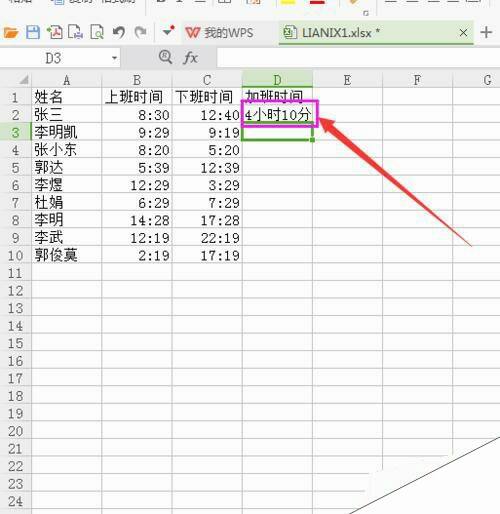Click the cell with 张小东

tap(66, 150)
